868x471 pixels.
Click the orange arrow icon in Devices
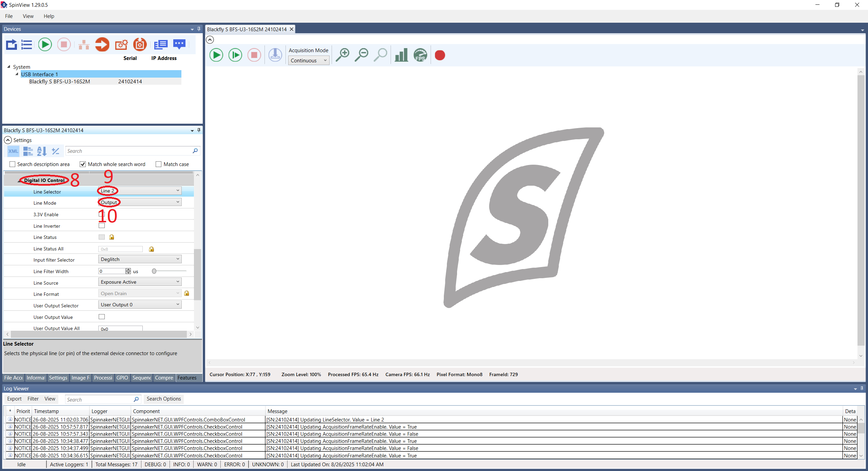102,44
